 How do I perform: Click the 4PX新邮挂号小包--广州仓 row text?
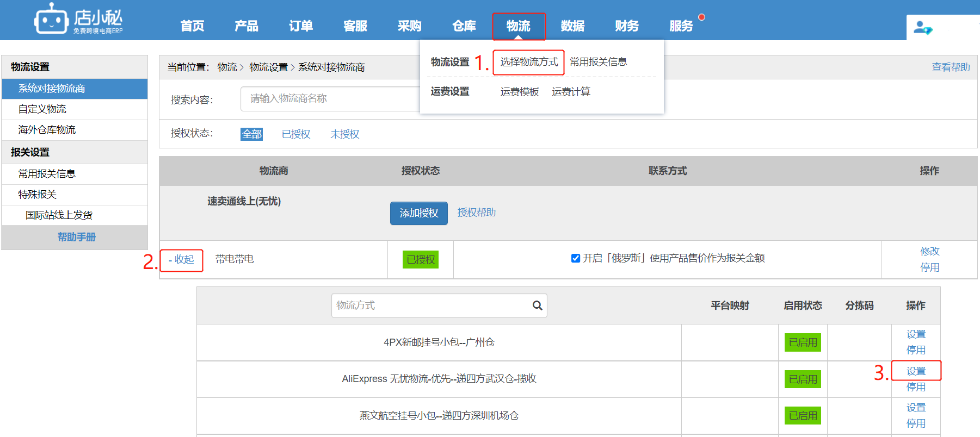(x=439, y=342)
